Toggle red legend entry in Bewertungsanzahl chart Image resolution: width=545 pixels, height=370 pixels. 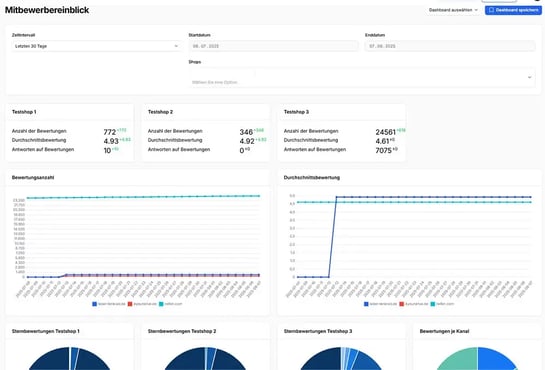pyautogui.click(x=142, y=304)
